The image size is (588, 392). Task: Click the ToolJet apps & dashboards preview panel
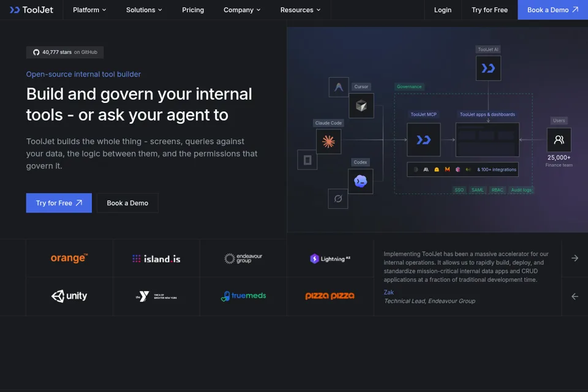tap(488, 140)
